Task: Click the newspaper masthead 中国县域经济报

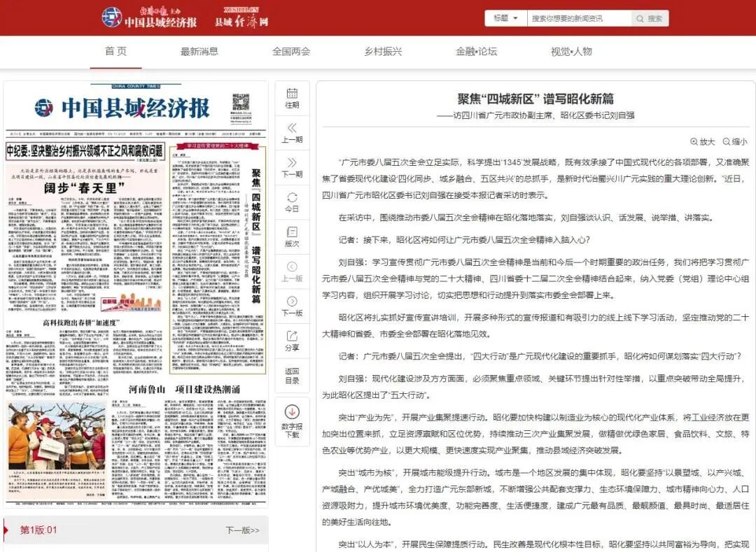Action: [123, 108]
